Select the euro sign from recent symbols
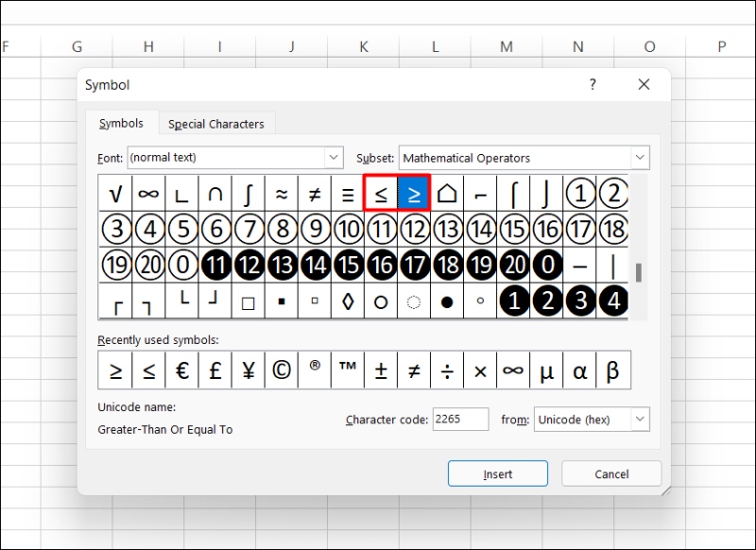 pos(181,370)
